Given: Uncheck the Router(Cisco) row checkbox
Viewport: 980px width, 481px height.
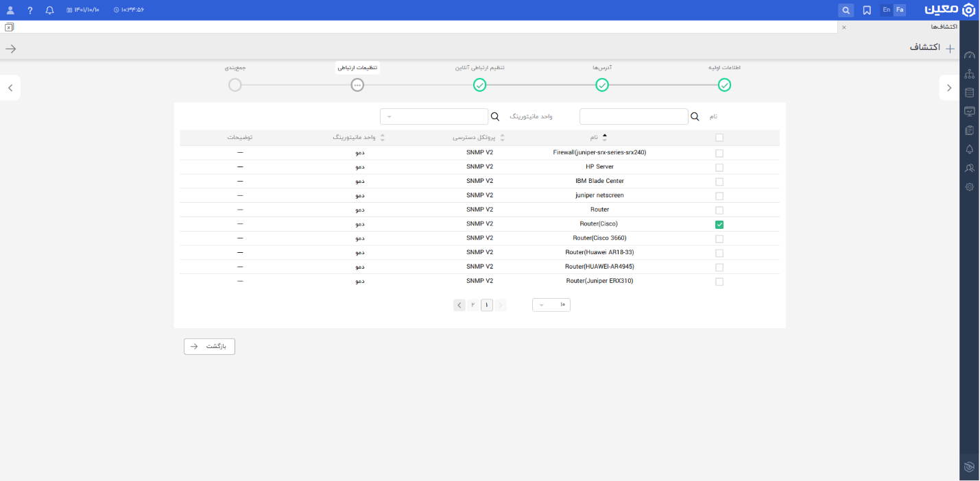Looking at the screenshot, I should 719,225.
